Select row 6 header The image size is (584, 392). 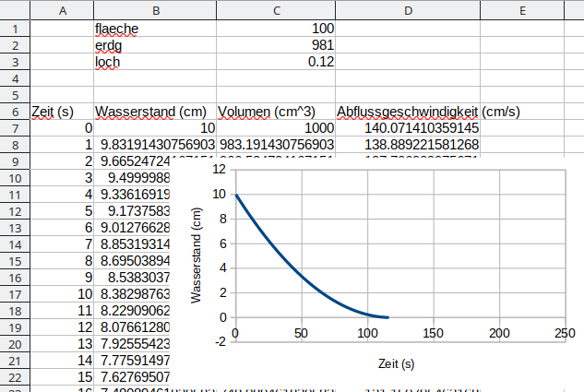point(15,112)
